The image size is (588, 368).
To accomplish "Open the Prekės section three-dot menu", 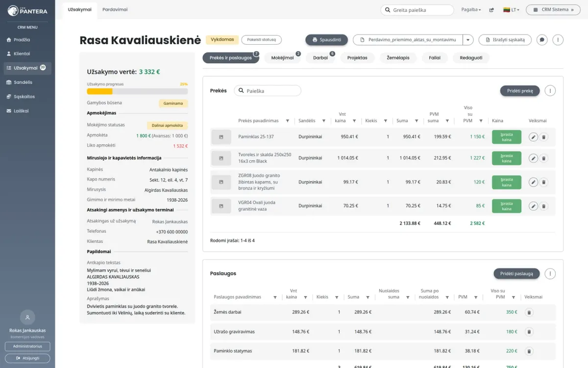I will (550, 91).
